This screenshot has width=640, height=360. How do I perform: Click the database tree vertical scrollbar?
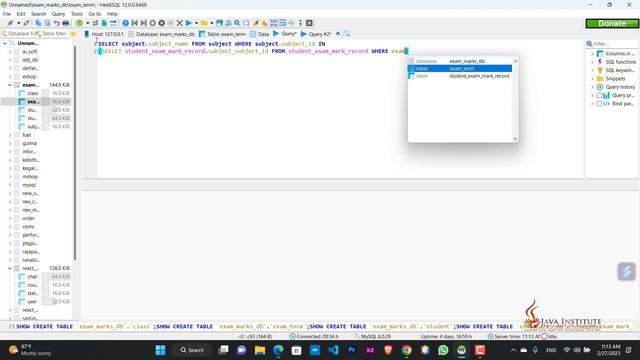(75, 153)
